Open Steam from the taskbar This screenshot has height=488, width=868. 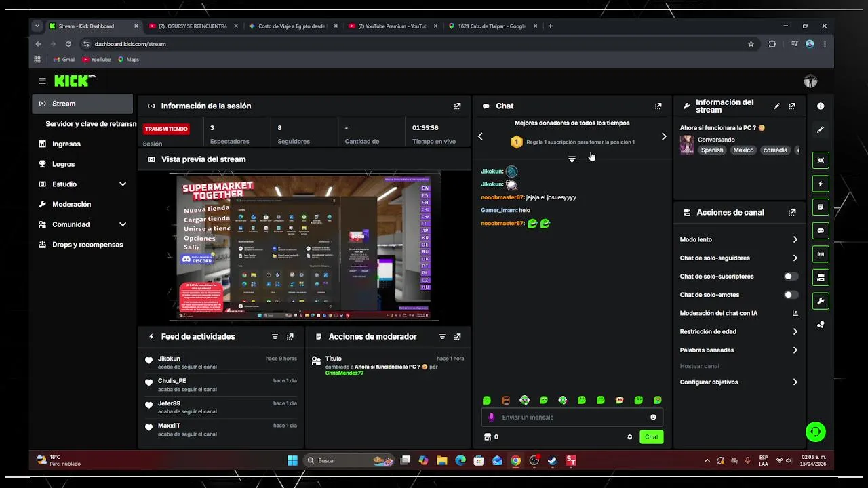pyautogui.click(x=553, y=461)
